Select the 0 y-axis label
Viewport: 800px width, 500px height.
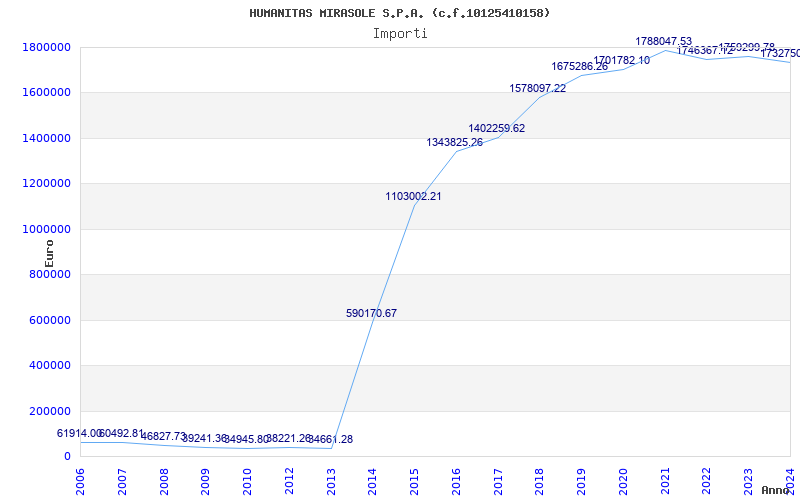tap(67, 457)
